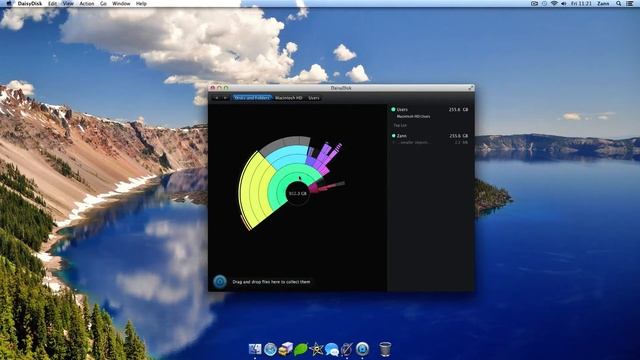Image resolution: width=640 pixels, height=360 pixels.
Task: Open Finder from the dock
Action: [255, 349]
